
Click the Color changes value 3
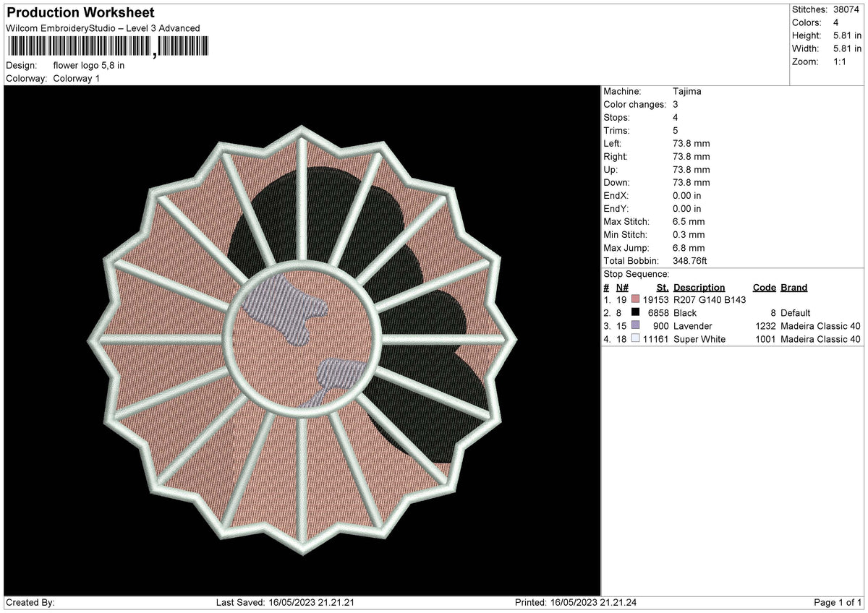tap(676, 104)
